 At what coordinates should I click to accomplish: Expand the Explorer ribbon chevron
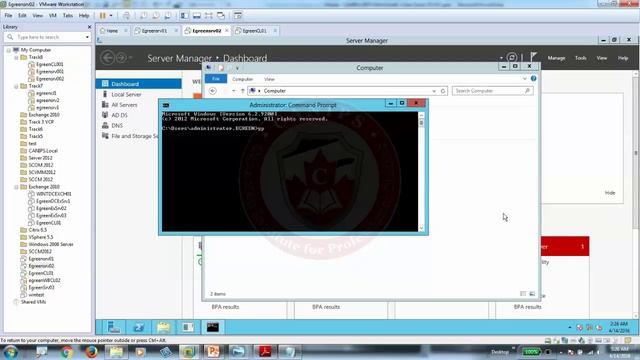(524, 78)
